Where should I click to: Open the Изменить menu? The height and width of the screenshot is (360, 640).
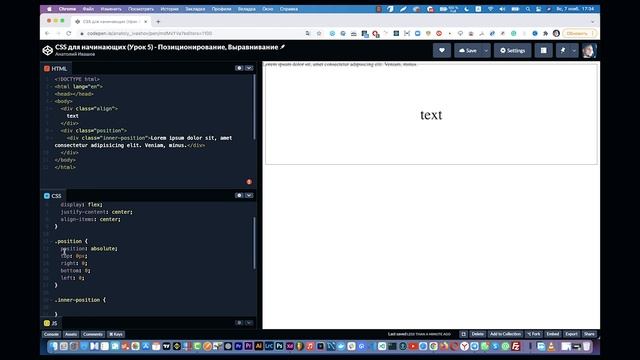pyautogui.click(x=111, y=9)
